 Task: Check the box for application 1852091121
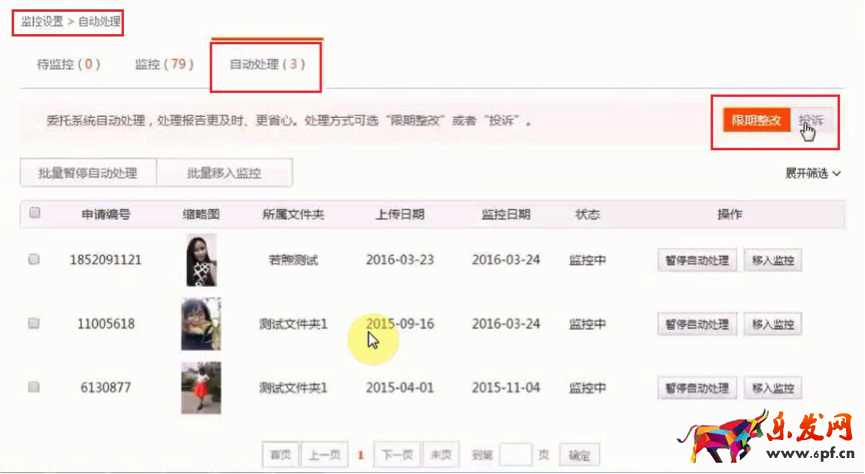click(x=34, y=260)
